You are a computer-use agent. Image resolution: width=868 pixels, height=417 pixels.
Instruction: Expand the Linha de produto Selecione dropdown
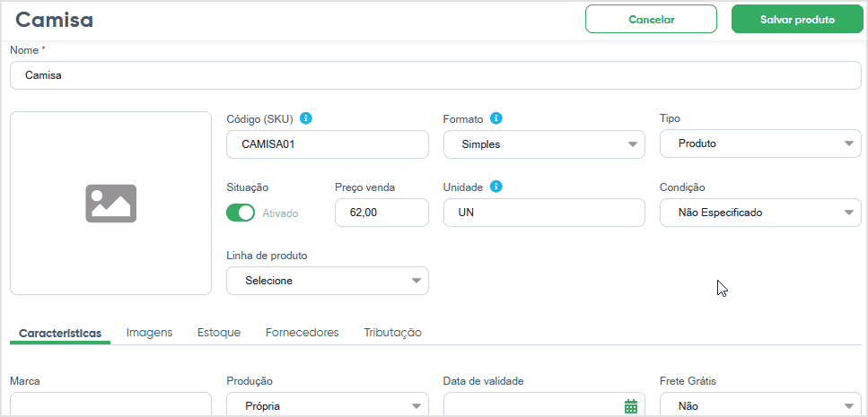pos(328,281)
